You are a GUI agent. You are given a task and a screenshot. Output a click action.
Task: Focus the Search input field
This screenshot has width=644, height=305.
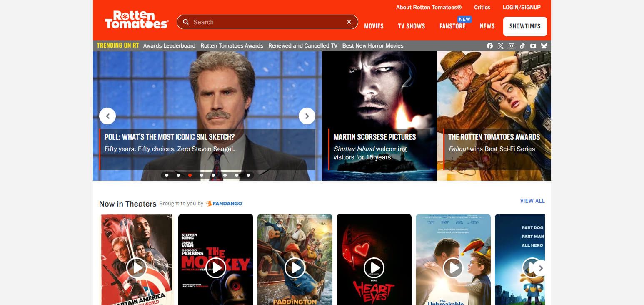tap(267, 22)
